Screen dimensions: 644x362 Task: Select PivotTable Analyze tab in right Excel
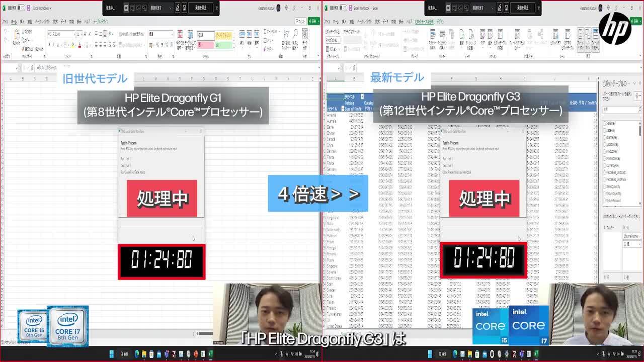pos(424,22)
